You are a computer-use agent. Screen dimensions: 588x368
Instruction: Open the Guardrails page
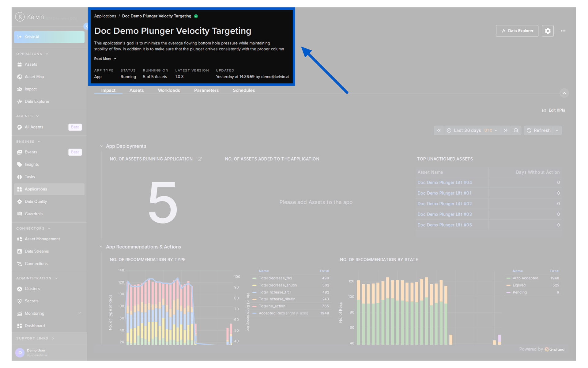click(x=49, y=214)
